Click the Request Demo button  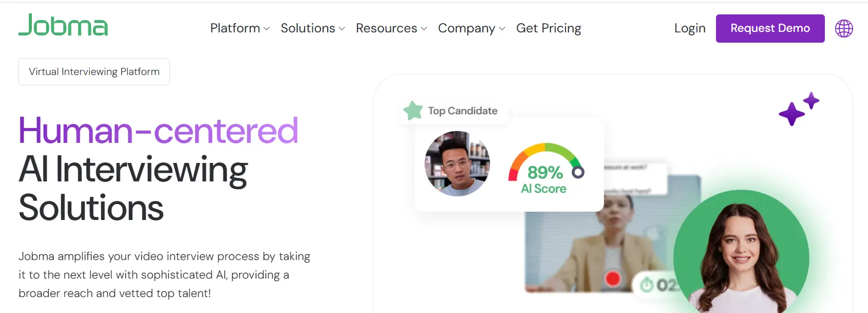[770, 28]
